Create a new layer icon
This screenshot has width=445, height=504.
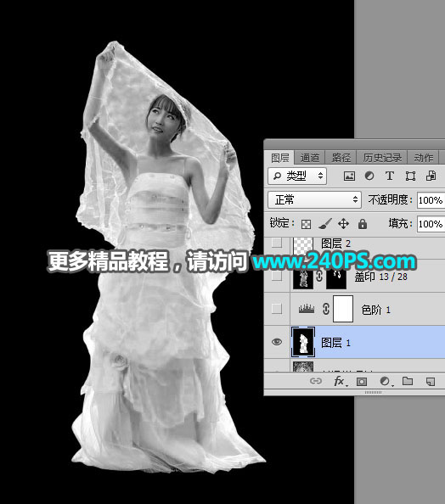[431, 382]
